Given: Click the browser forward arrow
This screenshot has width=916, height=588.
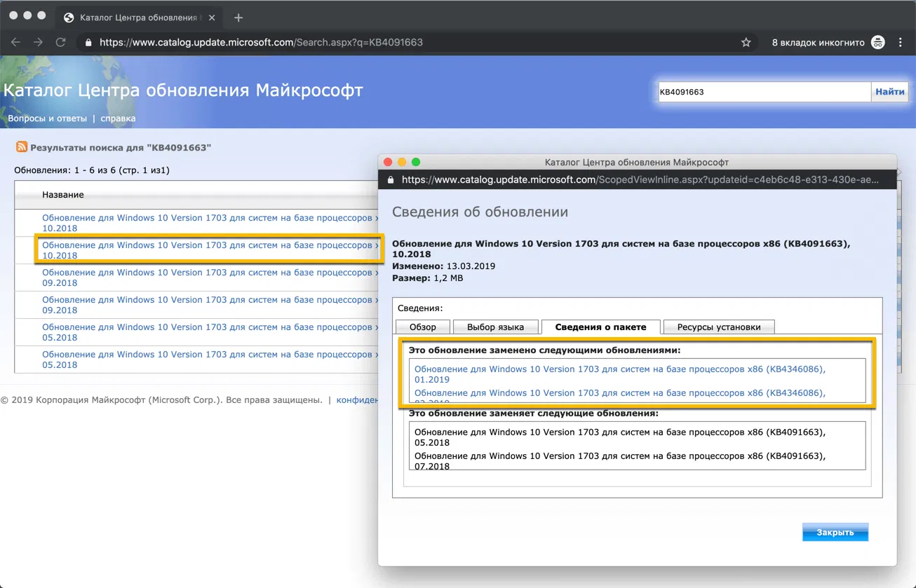Looking at the screenshot, I should click(x=38, y=42).
